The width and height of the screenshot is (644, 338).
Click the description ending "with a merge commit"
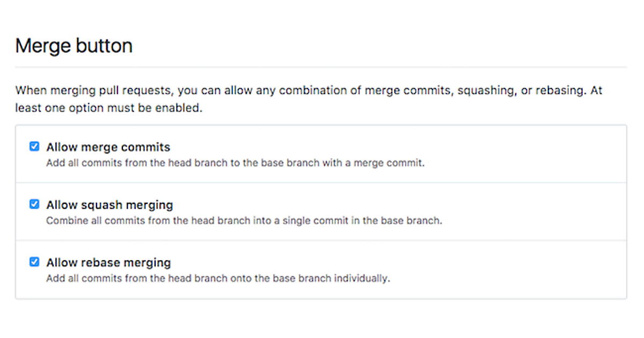coord(235,163)
